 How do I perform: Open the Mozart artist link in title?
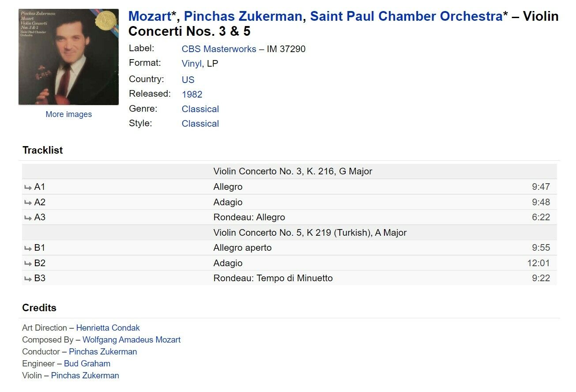click(x=150, y=16)
